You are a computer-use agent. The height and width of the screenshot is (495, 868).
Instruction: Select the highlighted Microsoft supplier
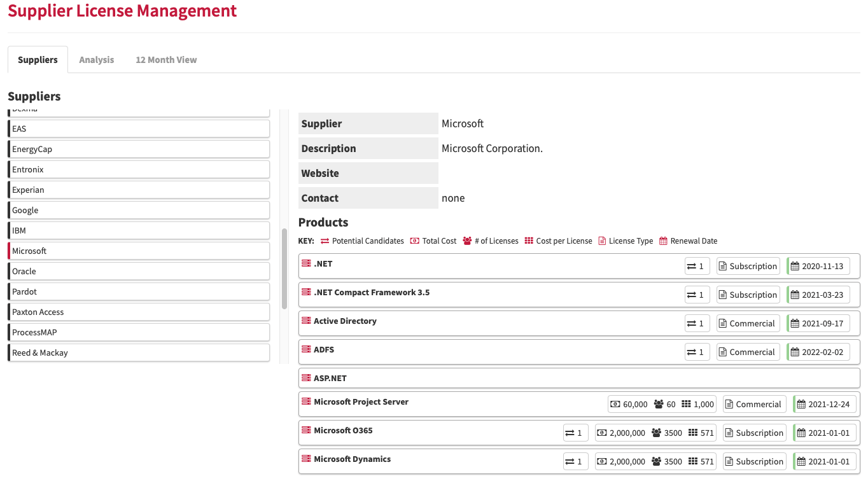[x=139, y=251]
